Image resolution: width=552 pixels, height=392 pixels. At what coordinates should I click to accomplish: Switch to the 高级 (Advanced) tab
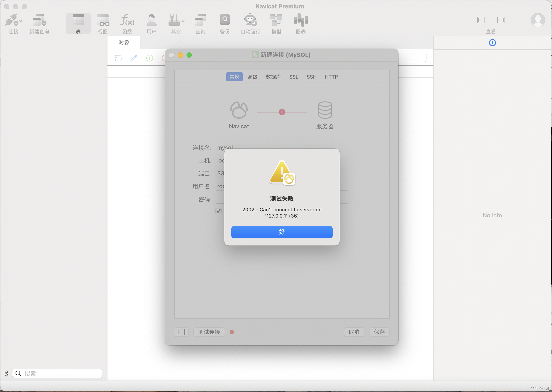point(253,77)
